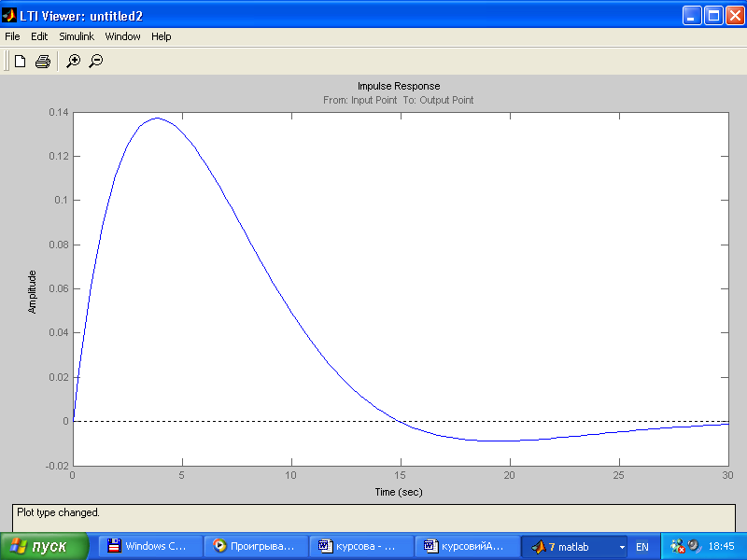Screen dimensions: 747x560
Task: Click the New Viewer toolbar icon
Action: click(20, 61)
